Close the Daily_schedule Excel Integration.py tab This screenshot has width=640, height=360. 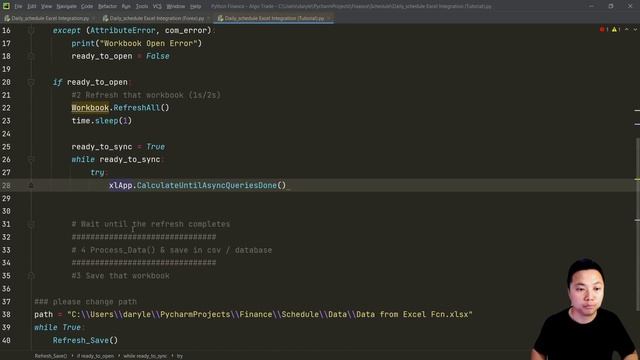(94, 18)
